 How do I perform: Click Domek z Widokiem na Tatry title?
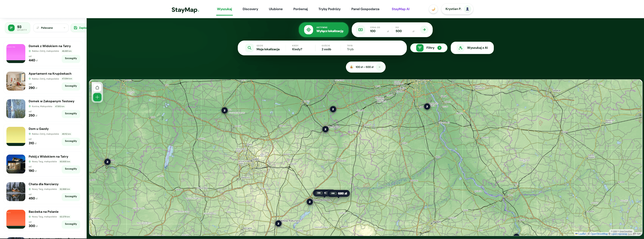point(50,46)
